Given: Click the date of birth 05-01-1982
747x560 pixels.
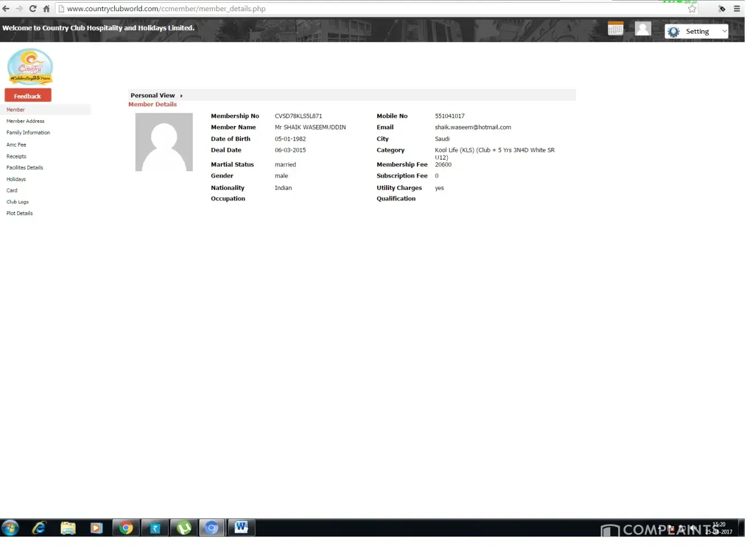Looking at the screenshot, I should click(x=290, y=139).
